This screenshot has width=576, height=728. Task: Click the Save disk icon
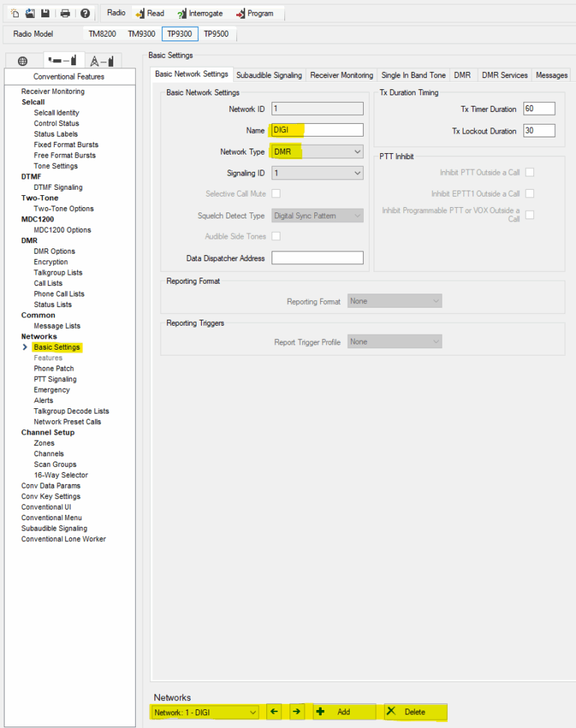pyautogui.click(x=45, y=14)
